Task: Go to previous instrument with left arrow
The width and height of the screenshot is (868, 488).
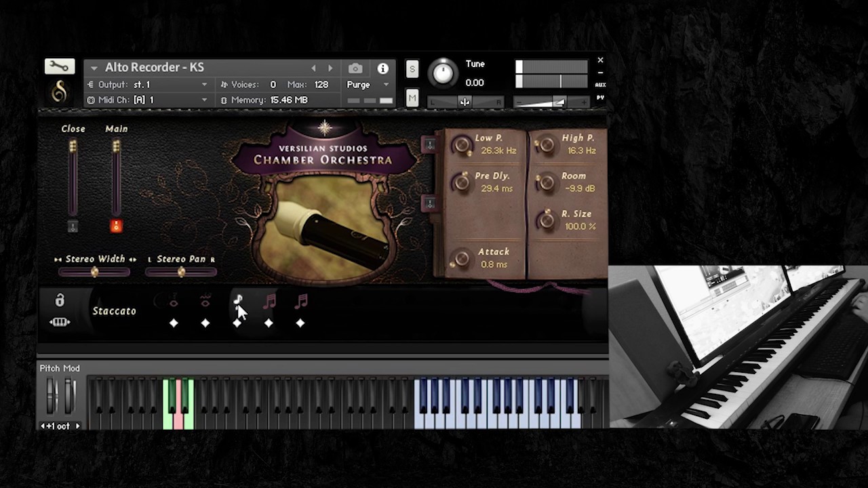Action: coord(313,68)
